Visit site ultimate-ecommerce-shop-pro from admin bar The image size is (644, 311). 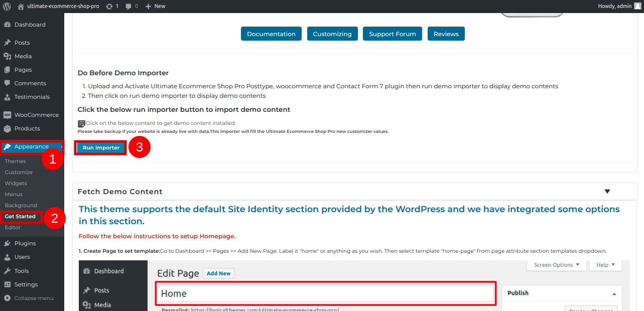(x=58, y=6)
